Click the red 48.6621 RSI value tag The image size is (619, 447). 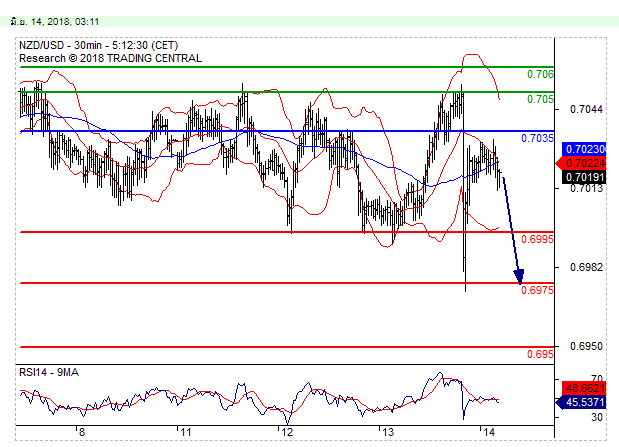pyautogui.click(x=584, y=388)
